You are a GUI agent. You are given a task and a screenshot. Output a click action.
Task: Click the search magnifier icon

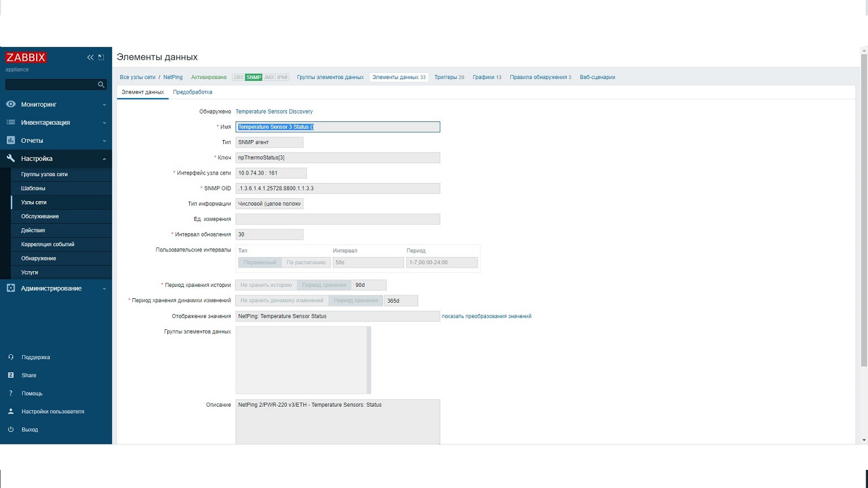tap(101, 84)
